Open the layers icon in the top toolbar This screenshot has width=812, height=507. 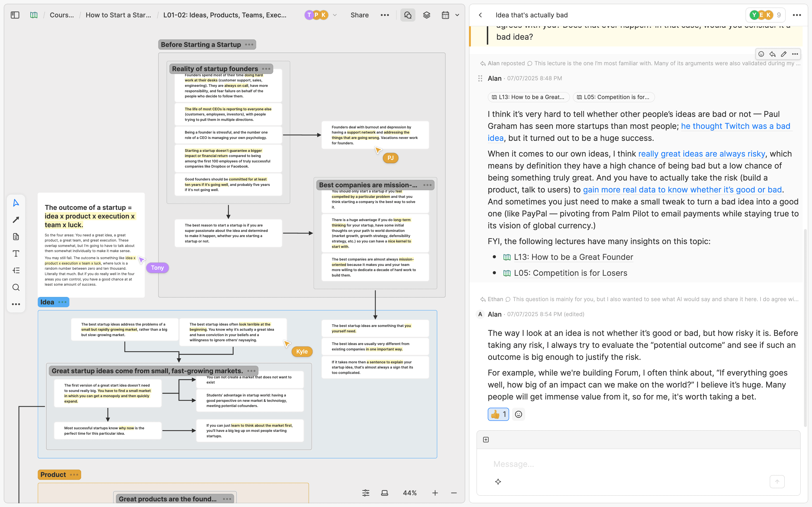coord(426,15)
